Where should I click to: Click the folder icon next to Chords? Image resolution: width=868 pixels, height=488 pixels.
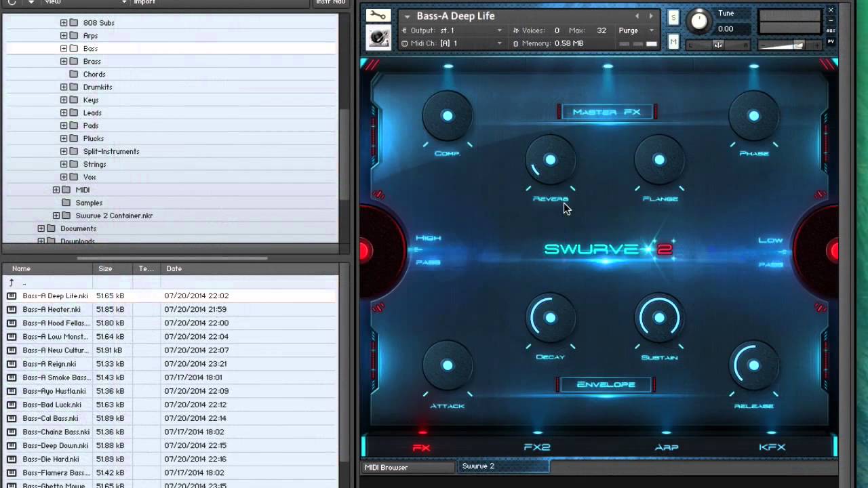click(74, 74)
